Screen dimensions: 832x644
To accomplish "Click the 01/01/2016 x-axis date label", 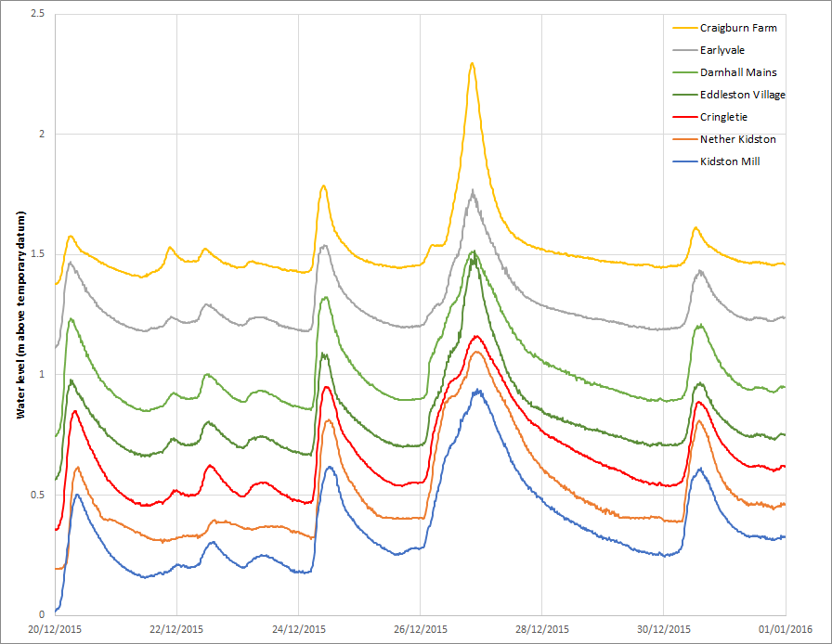I will coord(786,629).
